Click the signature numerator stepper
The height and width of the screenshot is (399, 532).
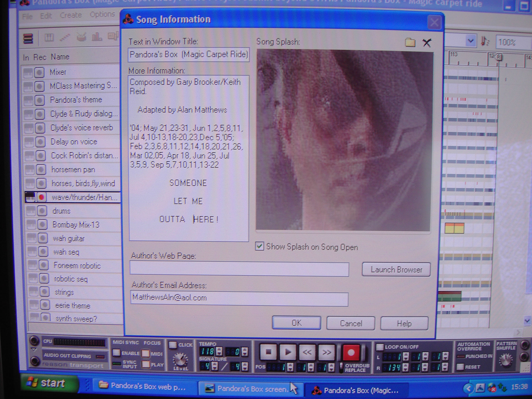click(x=215, y=366)
